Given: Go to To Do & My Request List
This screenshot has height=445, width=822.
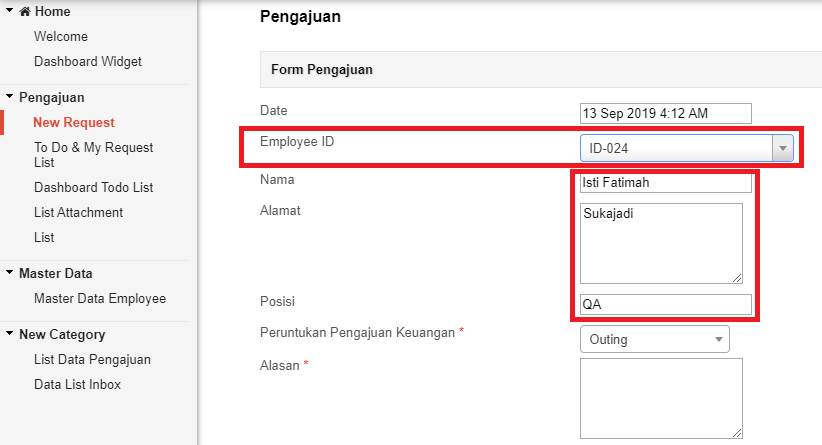Looking at the screenshot, I should click(93, 155).
